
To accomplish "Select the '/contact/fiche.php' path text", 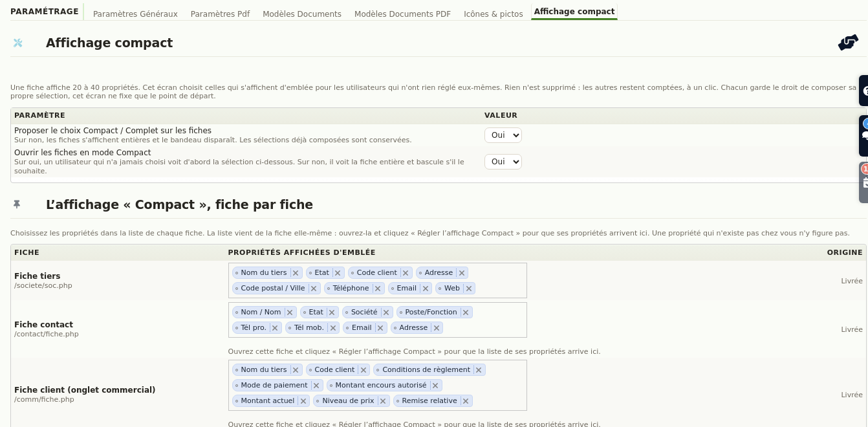I will (47, 334).
